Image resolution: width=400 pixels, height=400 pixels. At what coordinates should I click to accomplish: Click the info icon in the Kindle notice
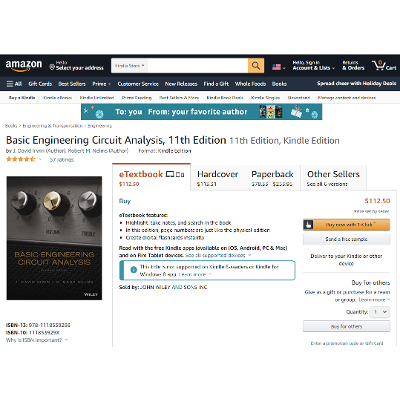pos(133,270)
